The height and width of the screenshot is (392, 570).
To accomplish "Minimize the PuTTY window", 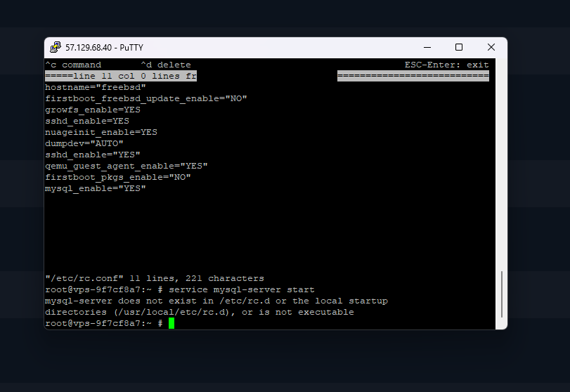I will (x=427, y=48).
